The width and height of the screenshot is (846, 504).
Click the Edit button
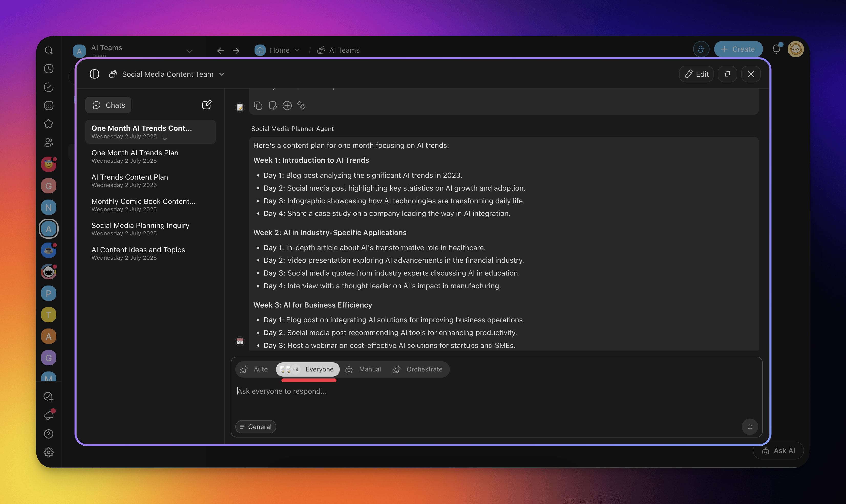coord(696,74)
